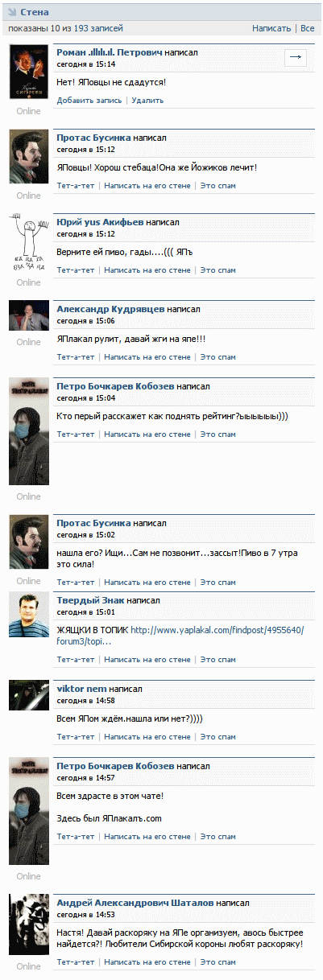
Task: Click Все link in wall header
Action: click(x=308, y=28)
